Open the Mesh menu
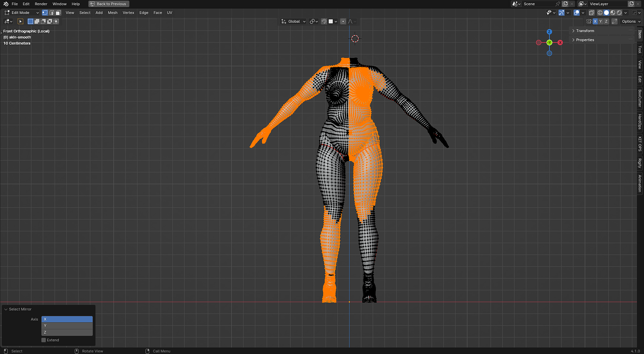The height and width of the screenshot is (354, 644). tap(113, 13)
